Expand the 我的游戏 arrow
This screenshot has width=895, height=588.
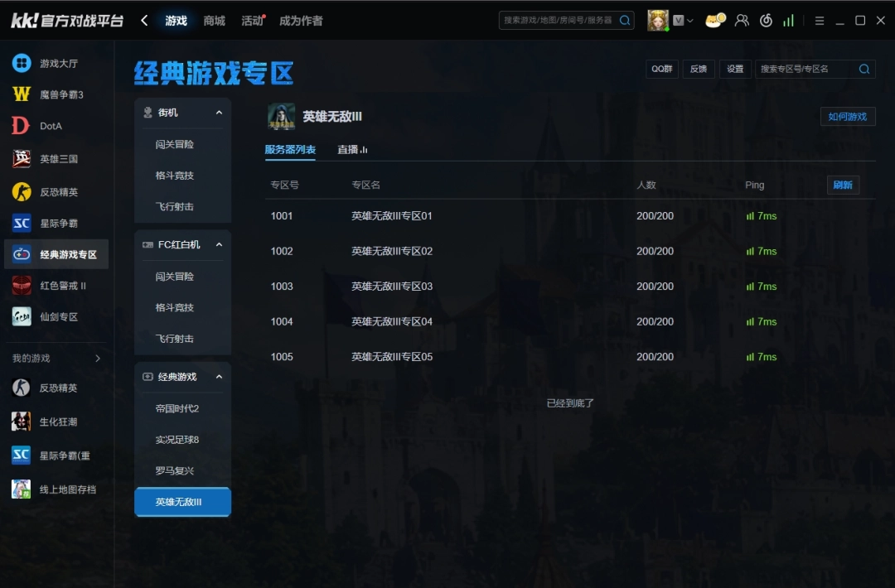98,358
